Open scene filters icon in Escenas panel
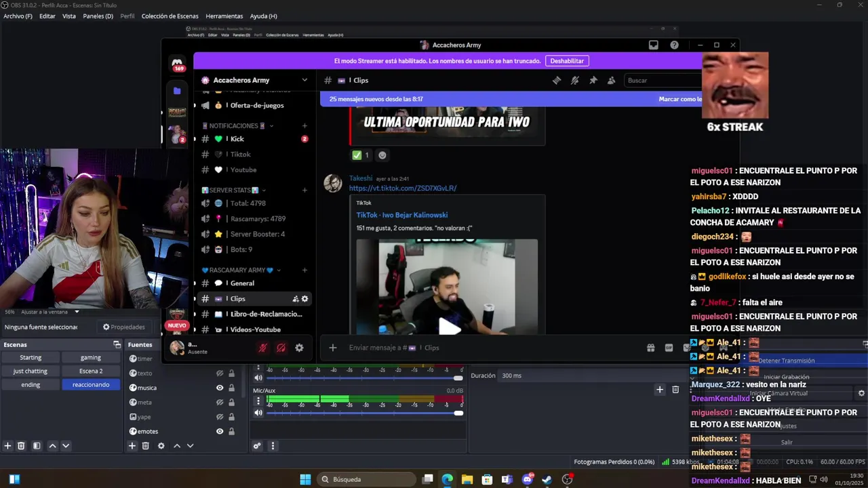The width and height of the screenshot is (868, 488). pos(37,446)
